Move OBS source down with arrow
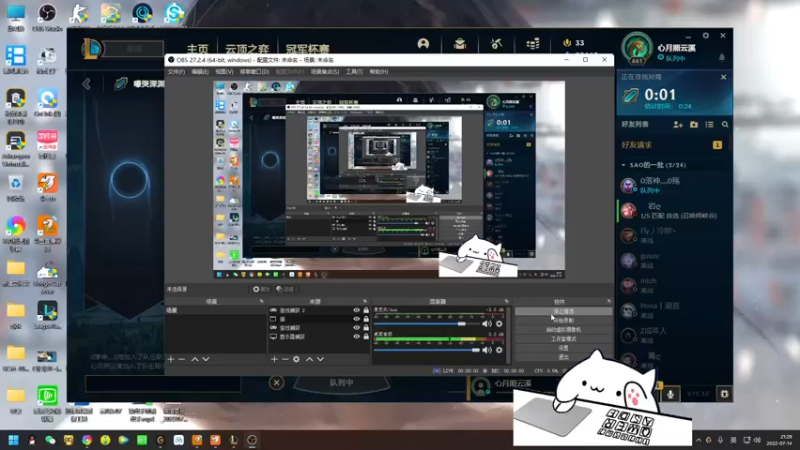The height and width of the screenshot is (450, 800). pyautogui.click(x=320, y=359)
